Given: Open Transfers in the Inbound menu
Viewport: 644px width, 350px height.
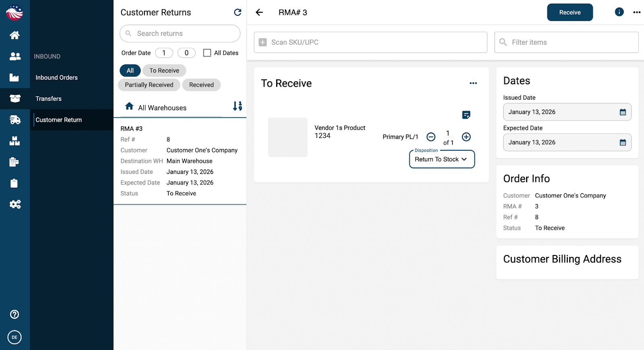Looking at the screenshot, I should tap(49, 99).
